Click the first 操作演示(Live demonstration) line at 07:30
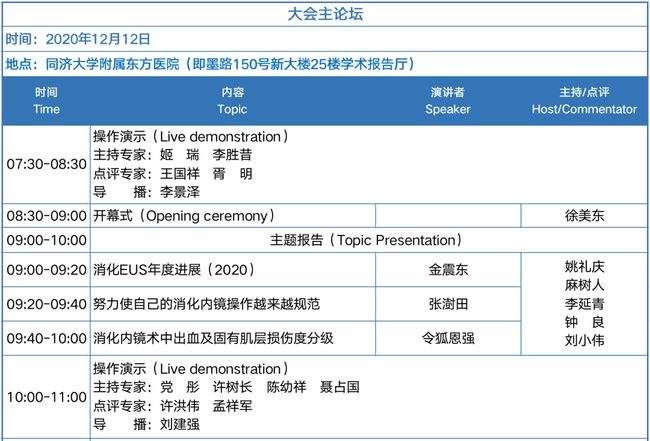 [191, 137]
